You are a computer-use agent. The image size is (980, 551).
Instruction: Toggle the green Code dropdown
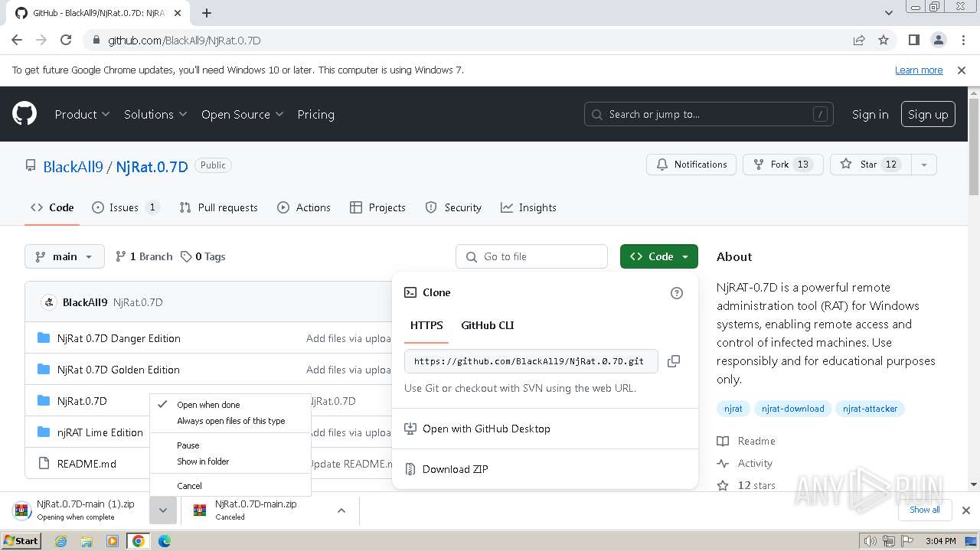coord(659,256)
